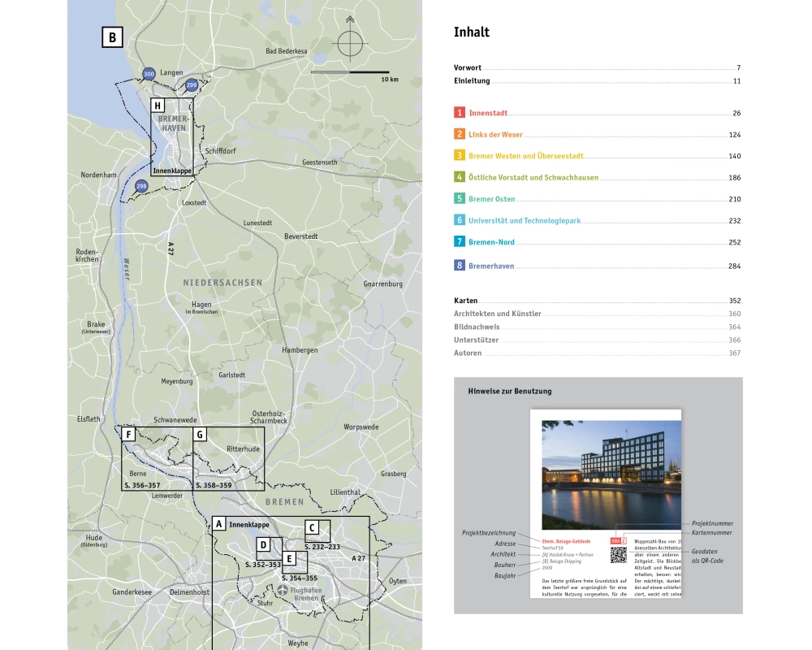This screenshot has height=650, width=812.
Task: Click the Beluga building photo thumbnail
Action: (611, 464)
